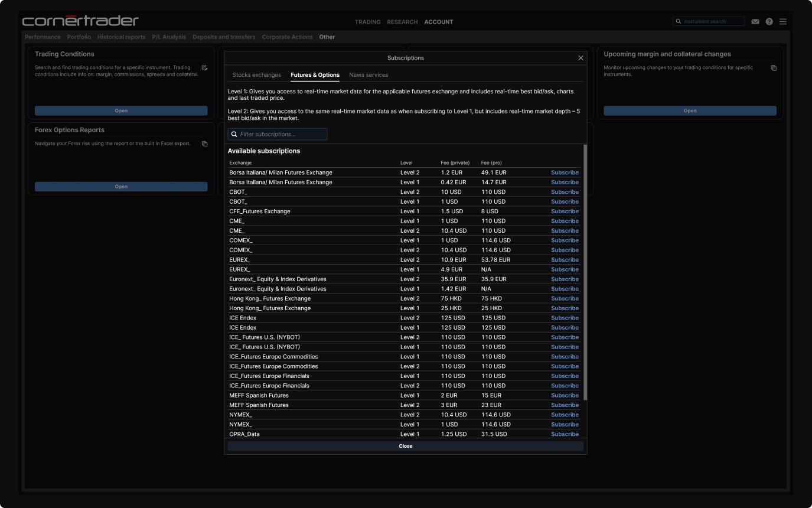
Task: Open Trading Conditions via Open button
Action: (x=121, y=110)
